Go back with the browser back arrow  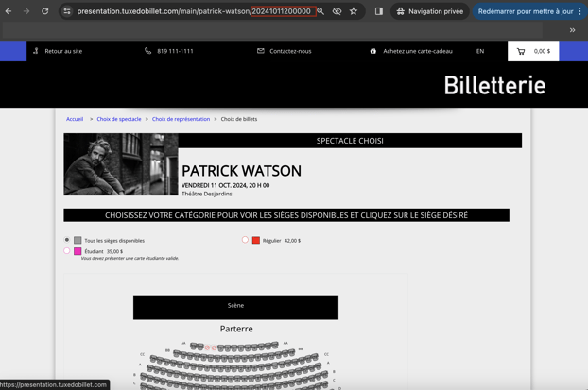point(9,11)
